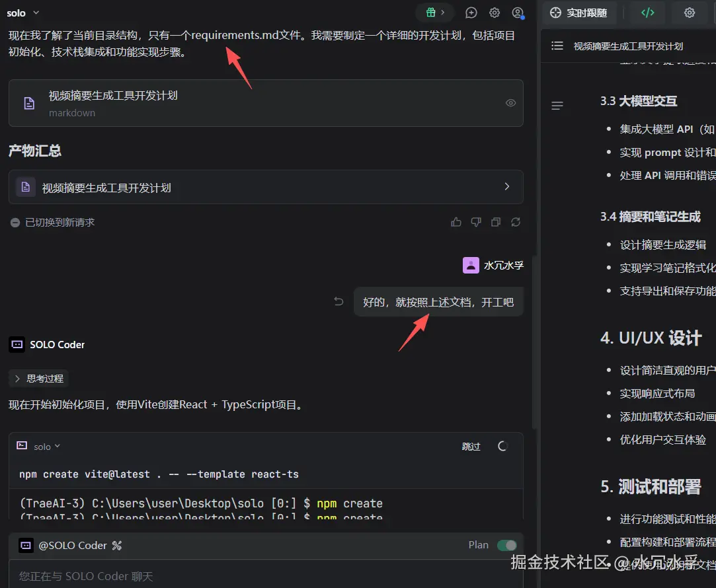Screen dimensions: 716x588
Task: Click the tools icon next to @SOLO Coder
Action: 117,546
